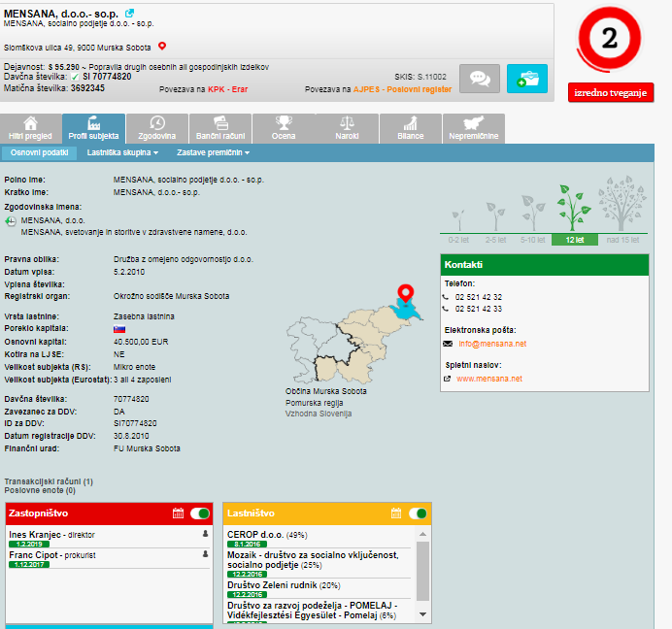
Task: Open external link icon beside company name
Action: (x=130, y=13)
